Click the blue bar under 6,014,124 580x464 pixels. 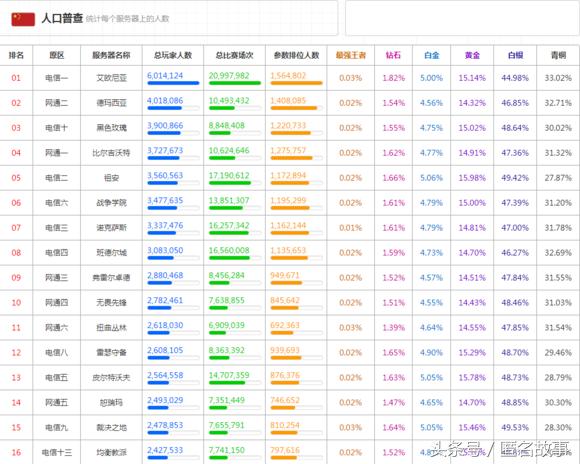pos(173,83)
